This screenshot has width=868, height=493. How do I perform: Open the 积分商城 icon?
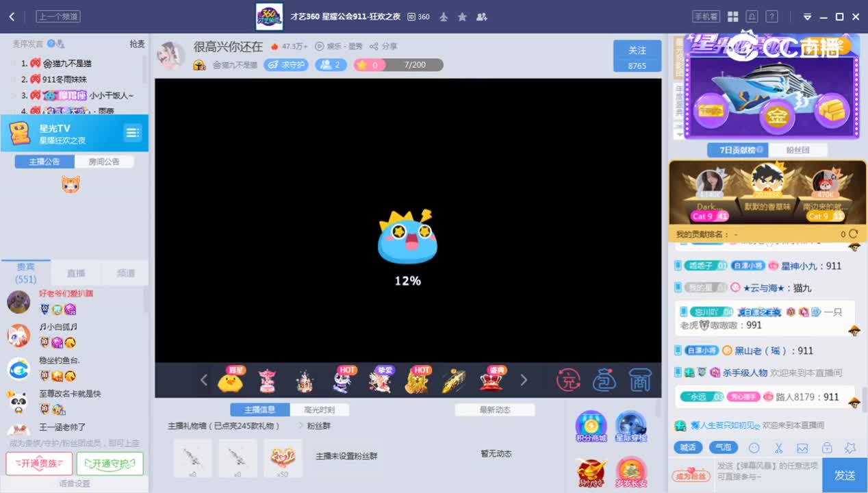tap(591, 426)
